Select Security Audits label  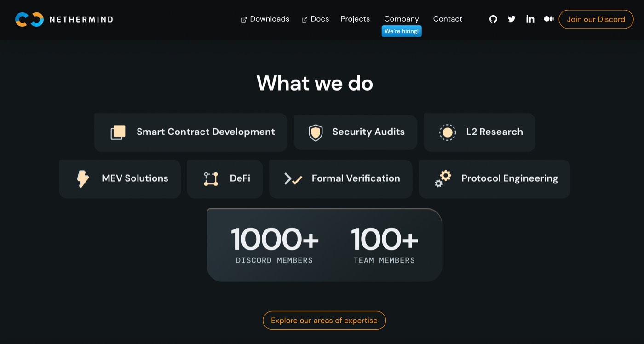[368, 132]
